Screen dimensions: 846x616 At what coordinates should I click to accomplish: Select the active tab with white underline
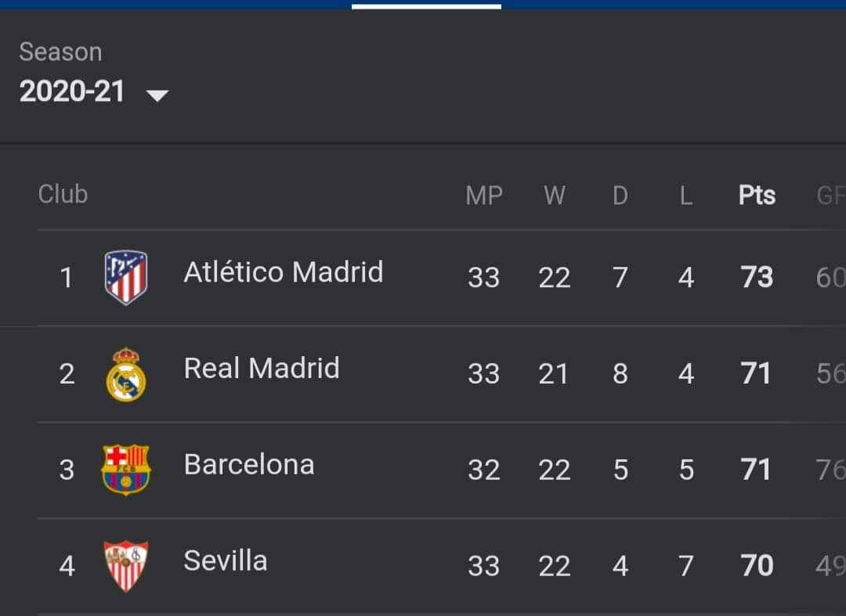426,5
